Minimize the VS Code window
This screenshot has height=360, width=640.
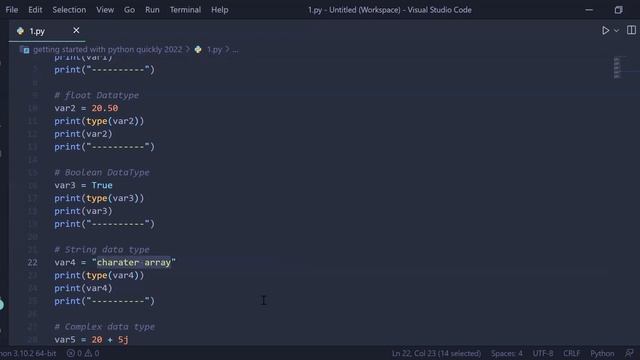[589, 10]
